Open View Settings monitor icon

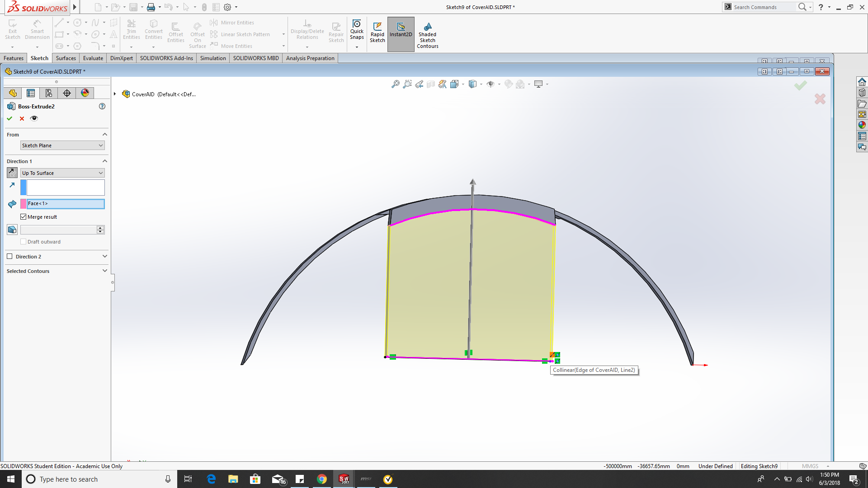538,84
